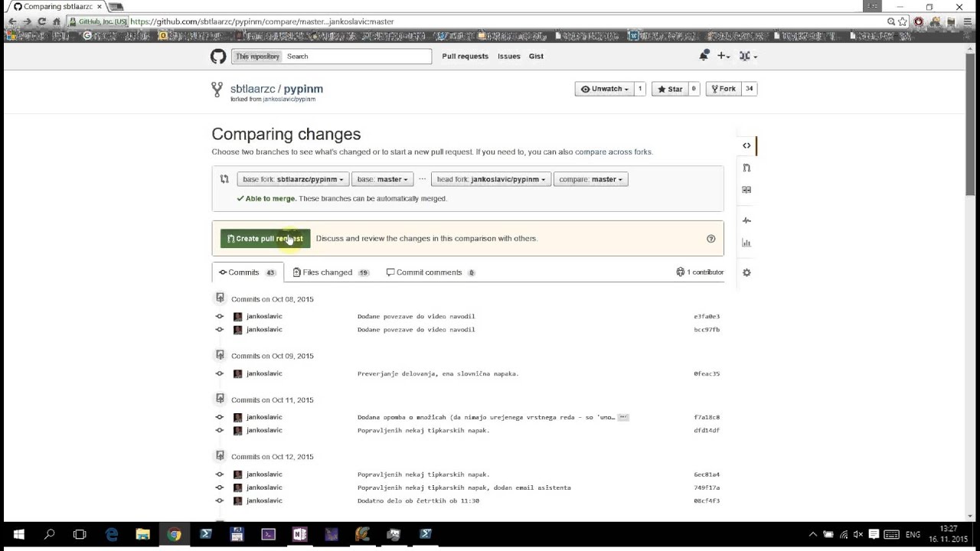Open the GitHub logo home link
Screen dimensions: 980x551
218,56
